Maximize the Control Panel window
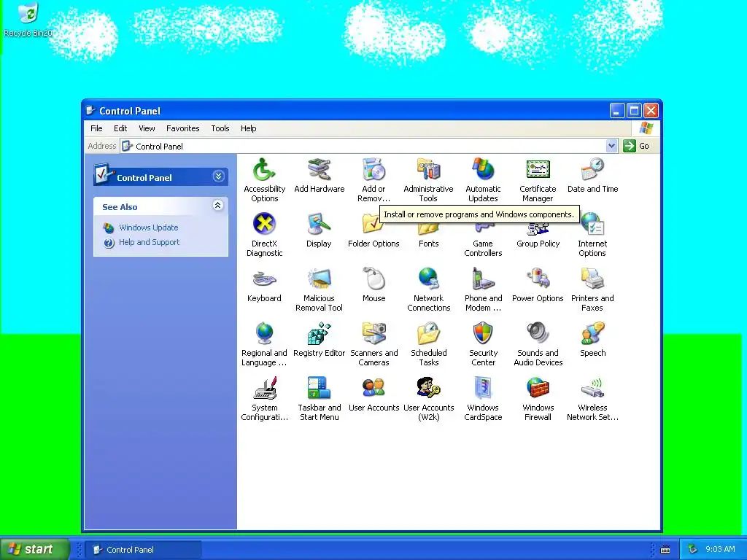Viewport: 747px width, 560px height. [634, 111]
